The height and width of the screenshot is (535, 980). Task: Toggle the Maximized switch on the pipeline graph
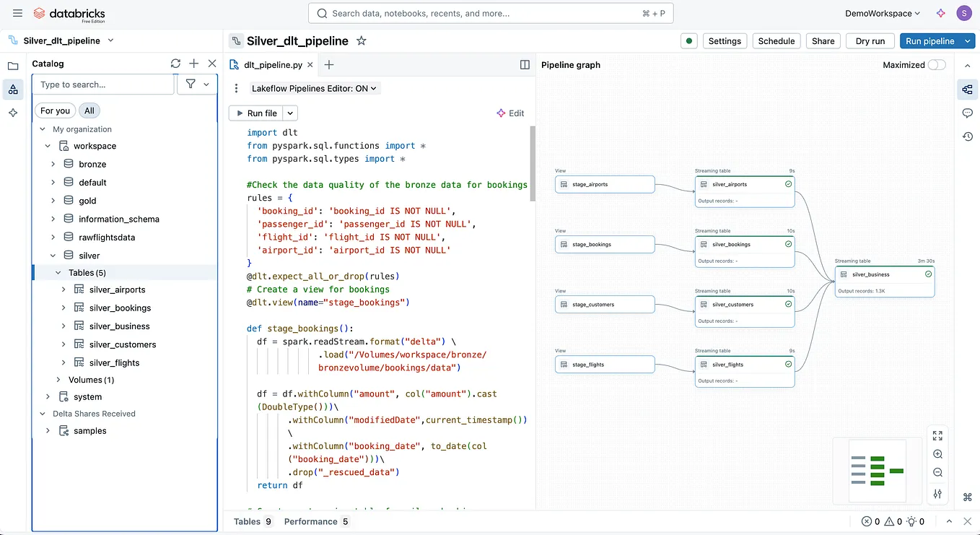click(936, 64)
